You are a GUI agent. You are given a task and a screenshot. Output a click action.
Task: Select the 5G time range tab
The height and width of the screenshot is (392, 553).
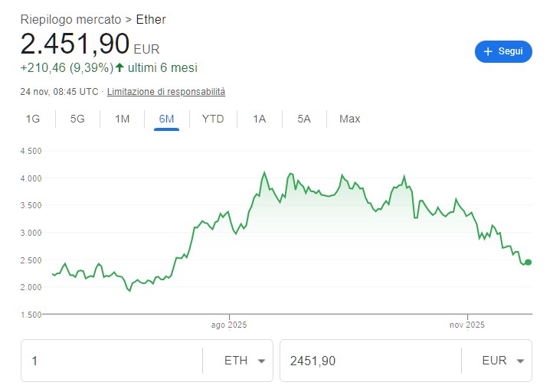click(x=77, y=119)
